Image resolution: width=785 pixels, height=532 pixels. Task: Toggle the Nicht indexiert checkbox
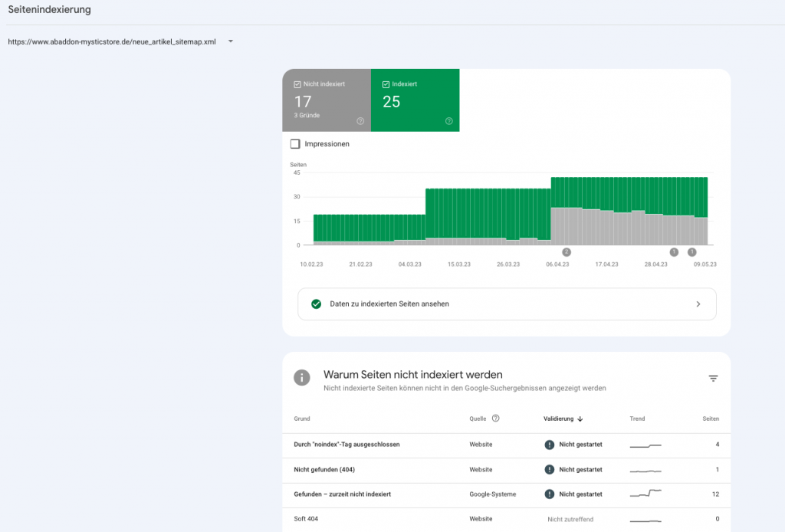tap(298, 84)
